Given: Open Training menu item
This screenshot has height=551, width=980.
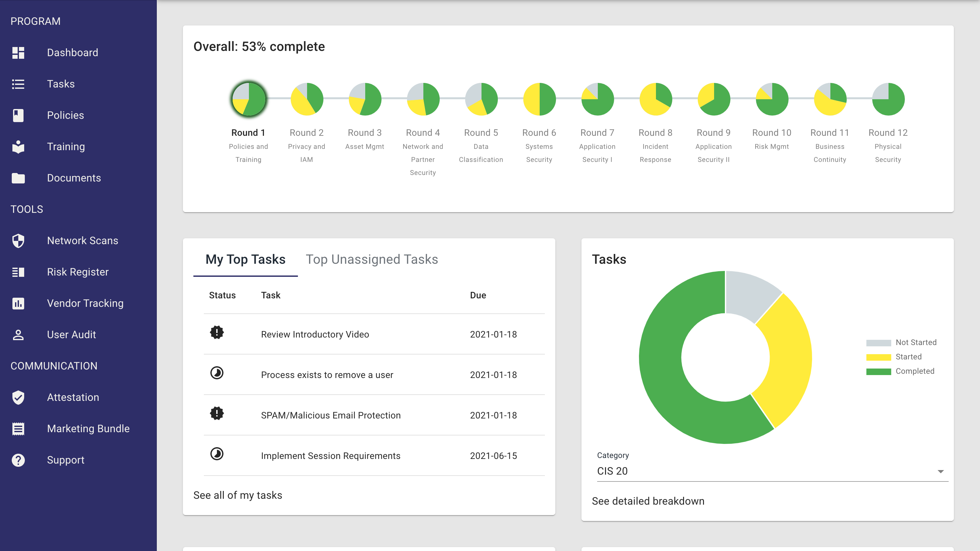Looking at the screenshot, I should point(78,147).
